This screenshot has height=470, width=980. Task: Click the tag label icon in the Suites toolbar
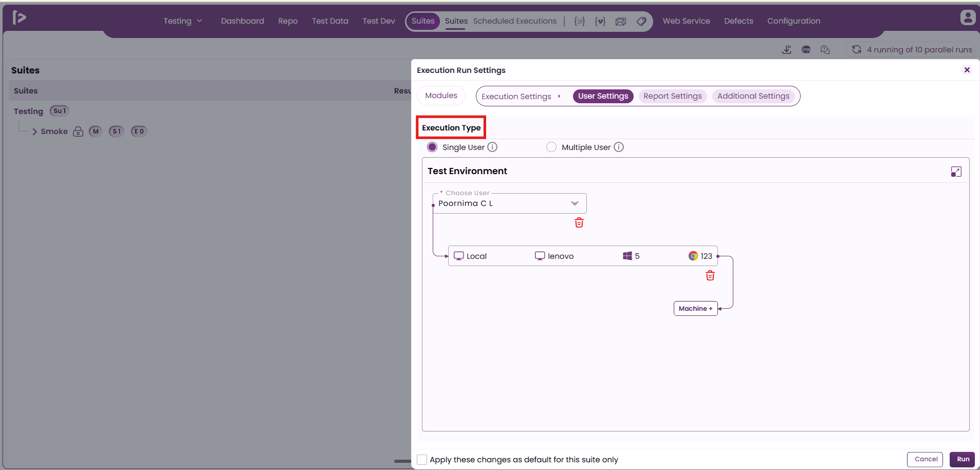(x=641, y=21)
